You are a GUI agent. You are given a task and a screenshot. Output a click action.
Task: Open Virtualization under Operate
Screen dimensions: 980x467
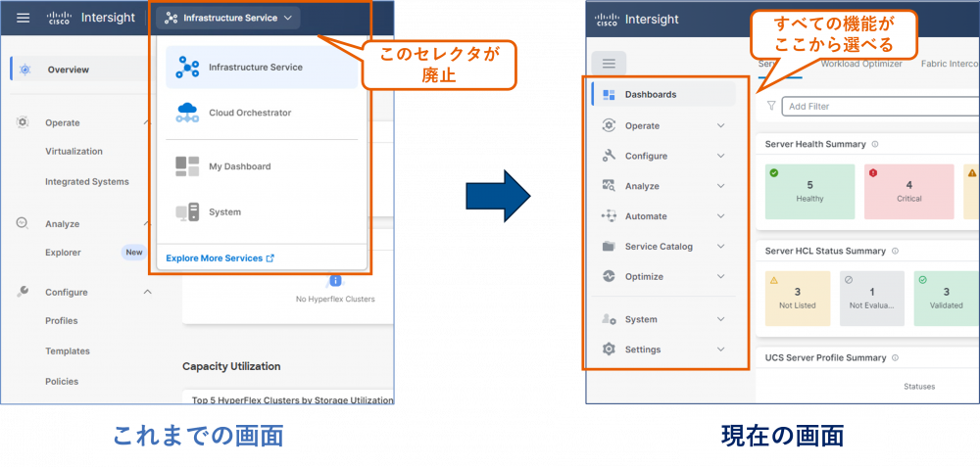73,151
